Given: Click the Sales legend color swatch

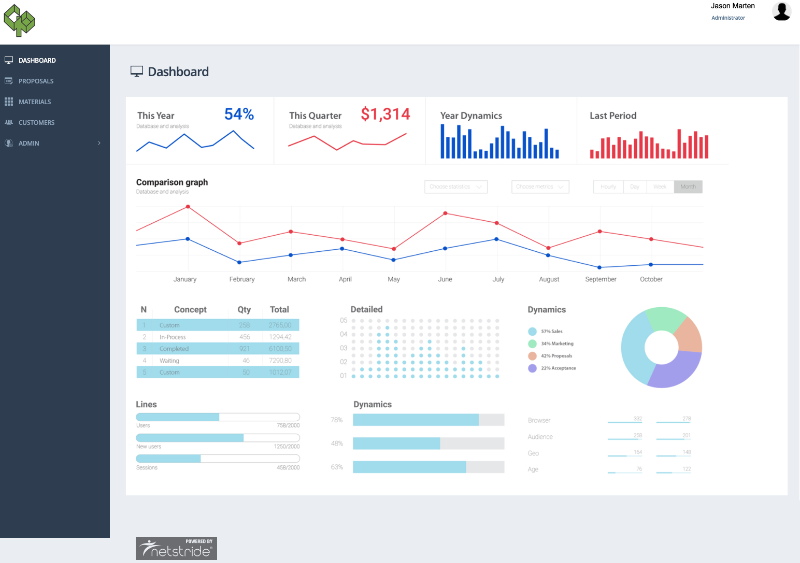Looking at the screenshot, I should tap(532, 331).
